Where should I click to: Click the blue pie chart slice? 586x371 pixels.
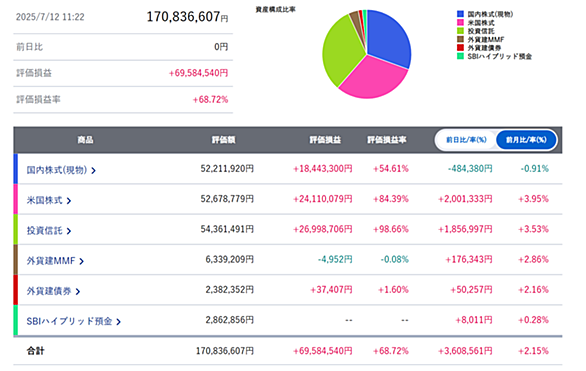[x=389, y=39]
